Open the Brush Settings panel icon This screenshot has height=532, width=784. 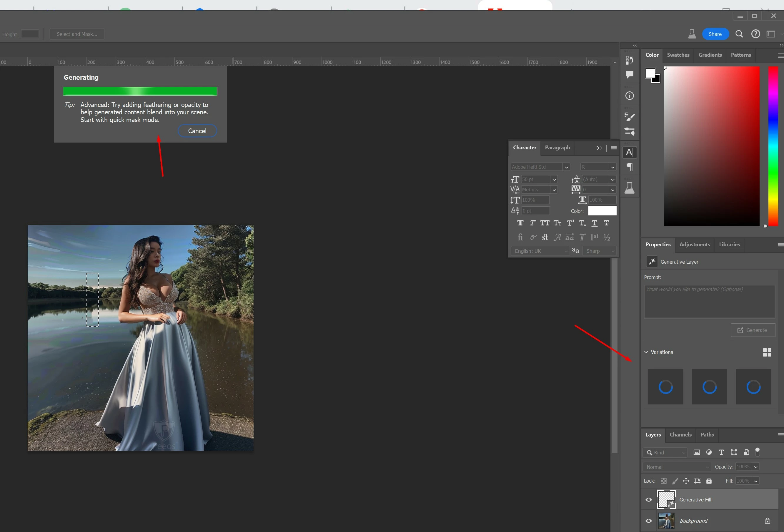click(629, 117)
